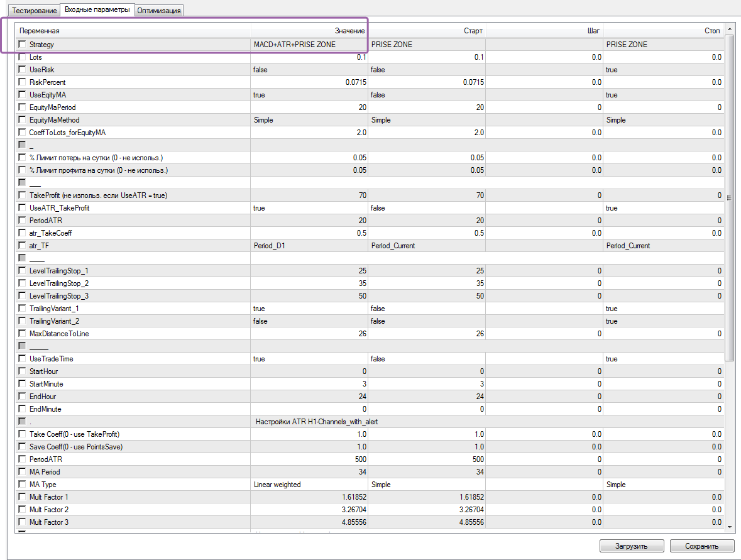741x560 pixels.
Task: Click the vertical scrollbar thumb
Action: (730, 197)
